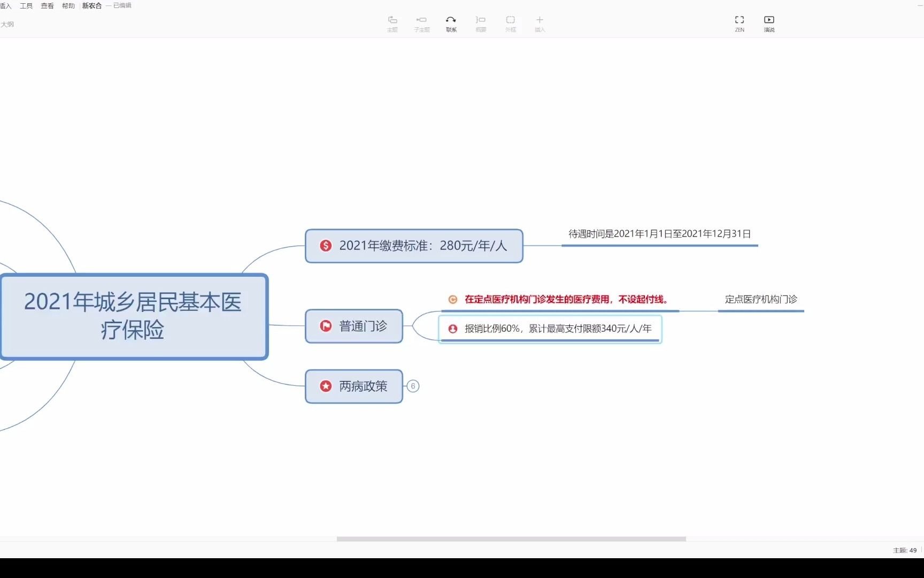Click the star marker on 两病政策 topic
The height and width of the screenshot is (578, 924).
(326, 386)
